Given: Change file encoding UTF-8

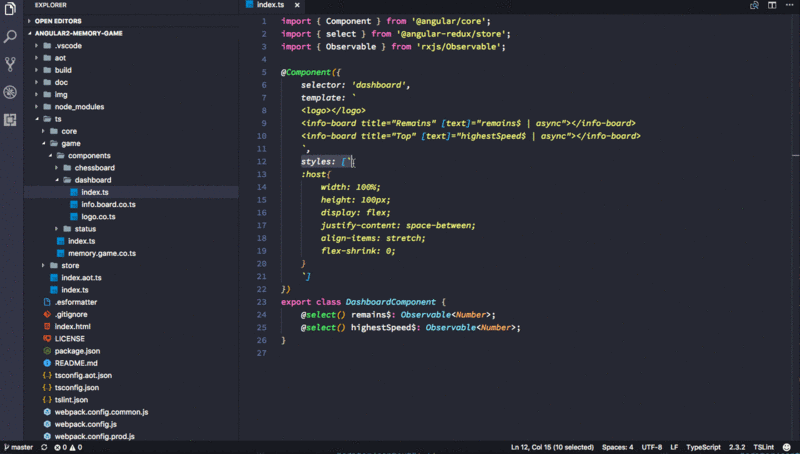Looking at the screenshot, I should (652, 447).
